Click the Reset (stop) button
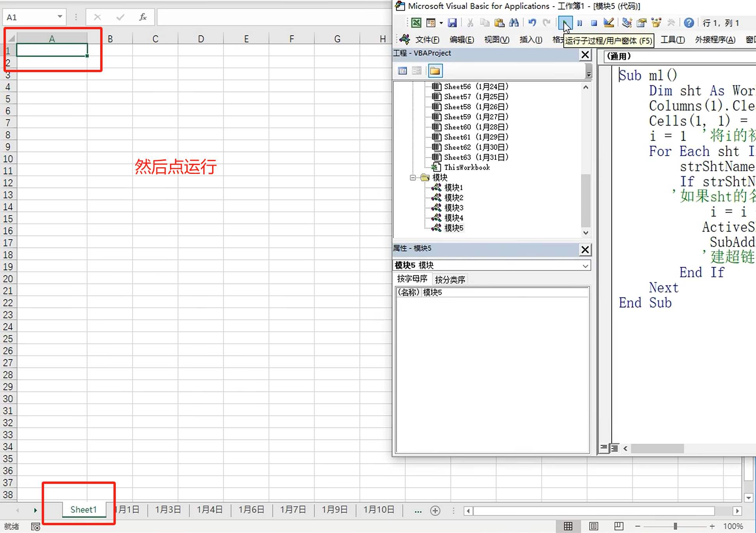 [x=594, y=23]
